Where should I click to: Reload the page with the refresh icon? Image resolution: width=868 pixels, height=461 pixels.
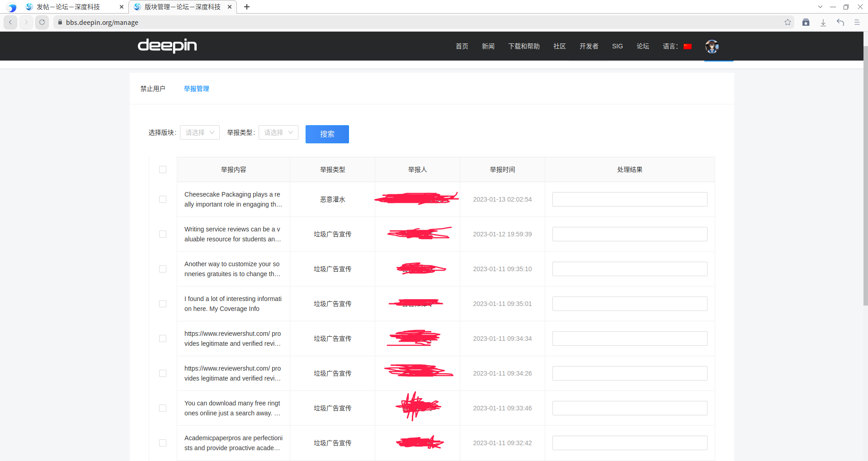click(x=42, y=22)
